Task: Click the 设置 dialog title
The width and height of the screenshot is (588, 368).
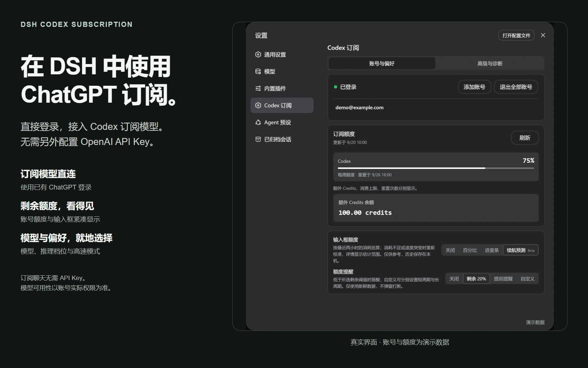Action: 261,35
